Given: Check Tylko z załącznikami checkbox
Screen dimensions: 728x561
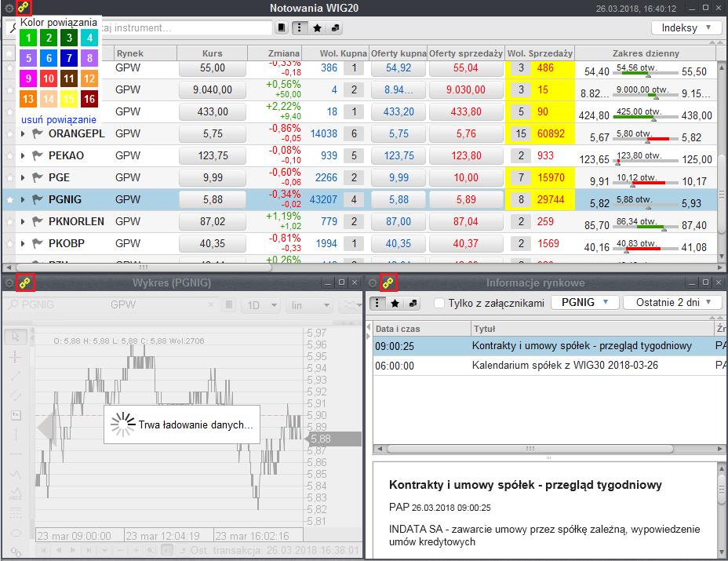Looking at the screenshot, I should 439,304.
